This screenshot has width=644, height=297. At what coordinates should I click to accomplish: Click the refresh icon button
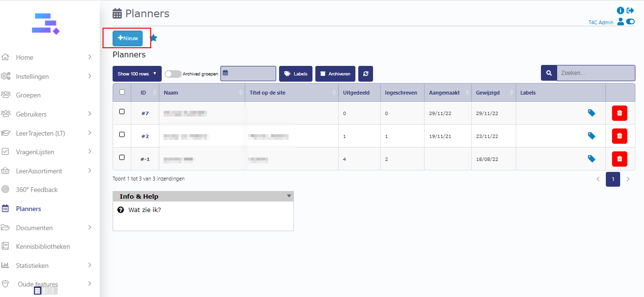click(x=365, y=74)
